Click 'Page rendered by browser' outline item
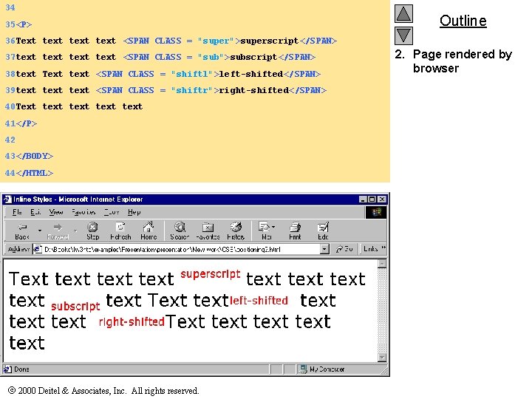Viewport: 532px width, 399px height. pyautogui.click(x=462, y=61)
